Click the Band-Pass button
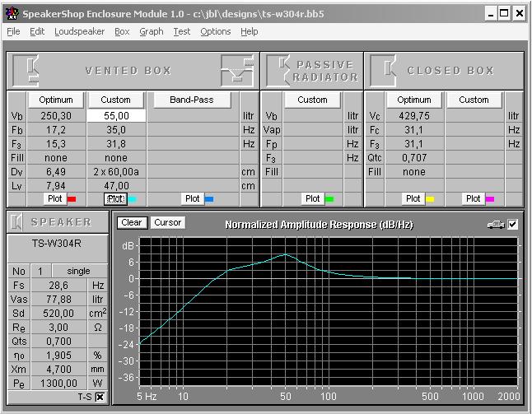 [x=191, y=100]
